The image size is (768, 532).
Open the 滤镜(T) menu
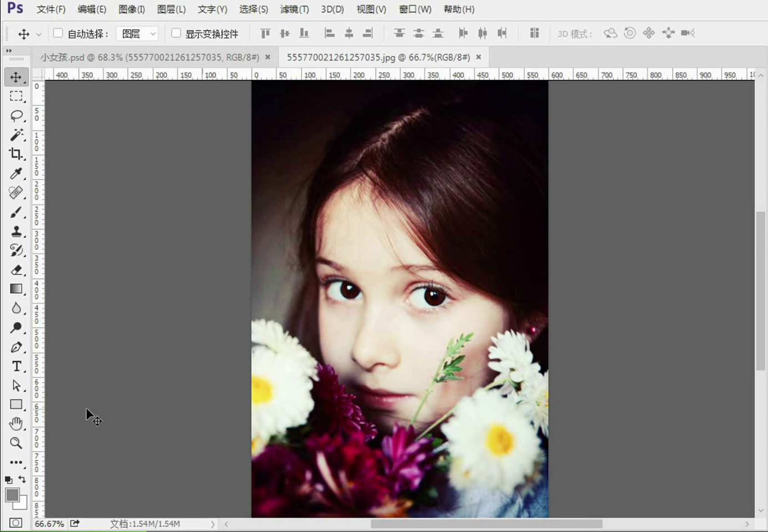point(295,9)
